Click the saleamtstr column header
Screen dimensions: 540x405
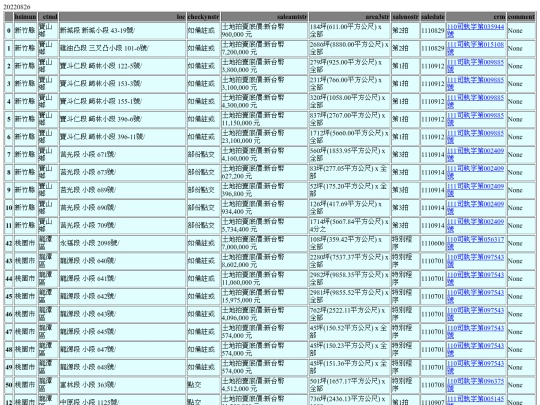coord(264,17)
